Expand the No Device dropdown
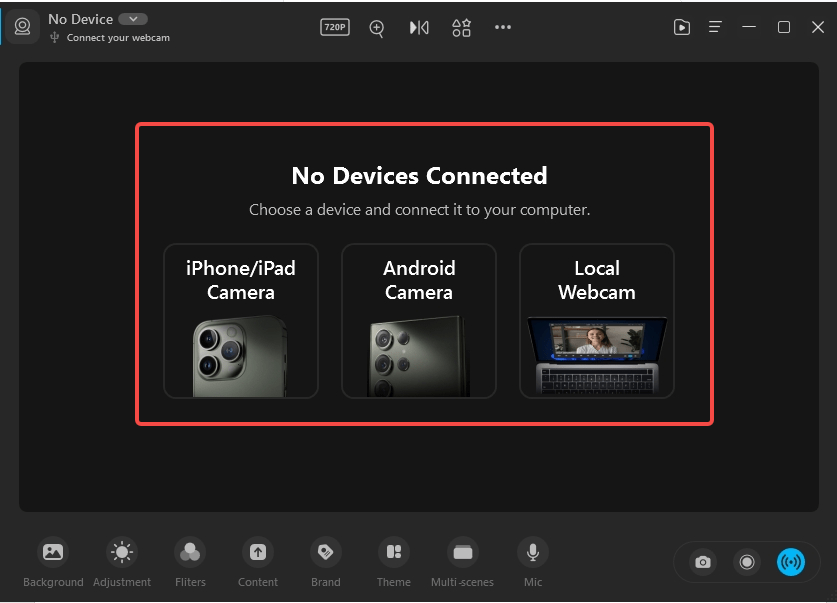The image size is (837, 603). (x=133, y=18)
